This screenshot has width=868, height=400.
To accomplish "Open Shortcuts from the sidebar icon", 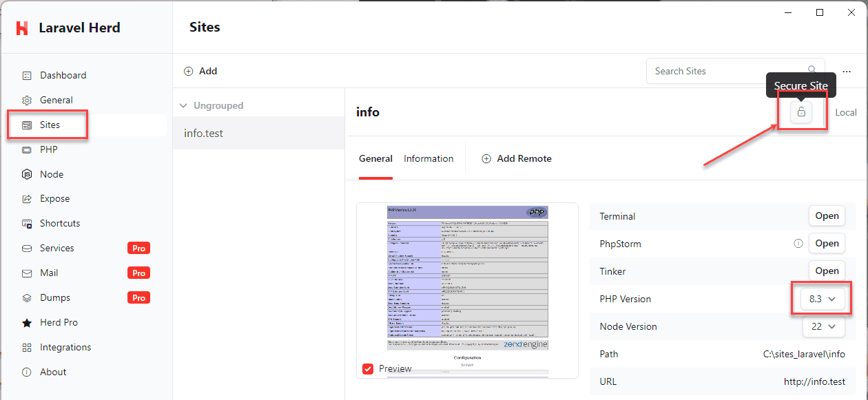I will coord(27,224).
